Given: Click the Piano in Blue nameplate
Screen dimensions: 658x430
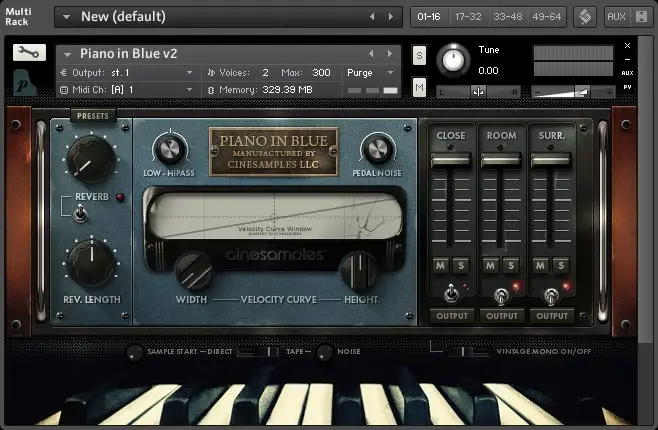Looking at the screenshot, I should [274, 152].
